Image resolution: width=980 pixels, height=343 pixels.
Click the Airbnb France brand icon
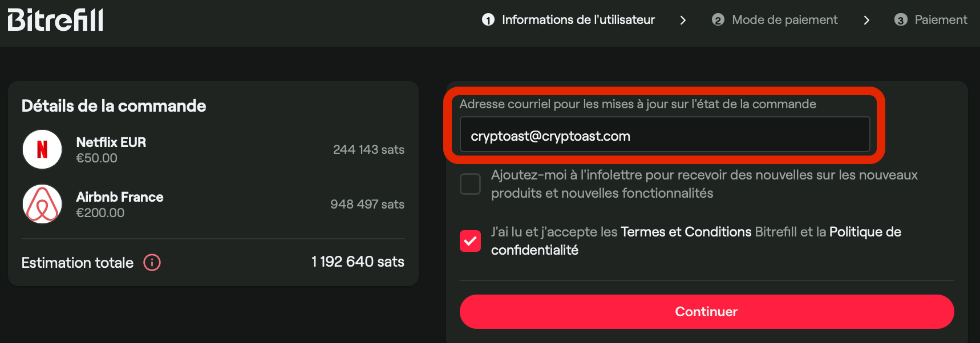pos(42,203)
